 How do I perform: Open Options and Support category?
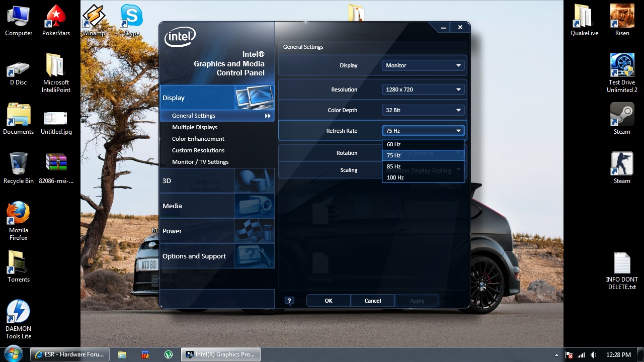[x=194, y=256]
